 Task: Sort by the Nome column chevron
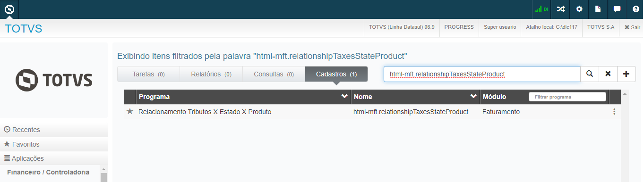[473, 96]
